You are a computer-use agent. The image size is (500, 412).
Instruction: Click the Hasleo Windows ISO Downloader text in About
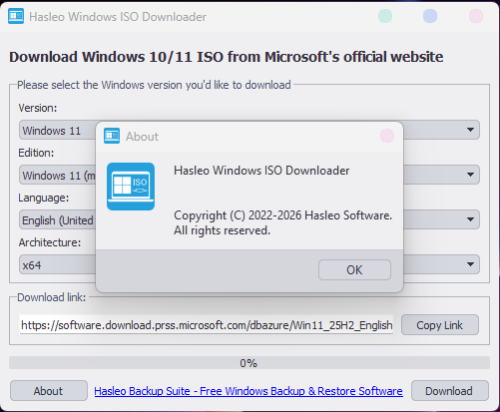coord(262,171)
